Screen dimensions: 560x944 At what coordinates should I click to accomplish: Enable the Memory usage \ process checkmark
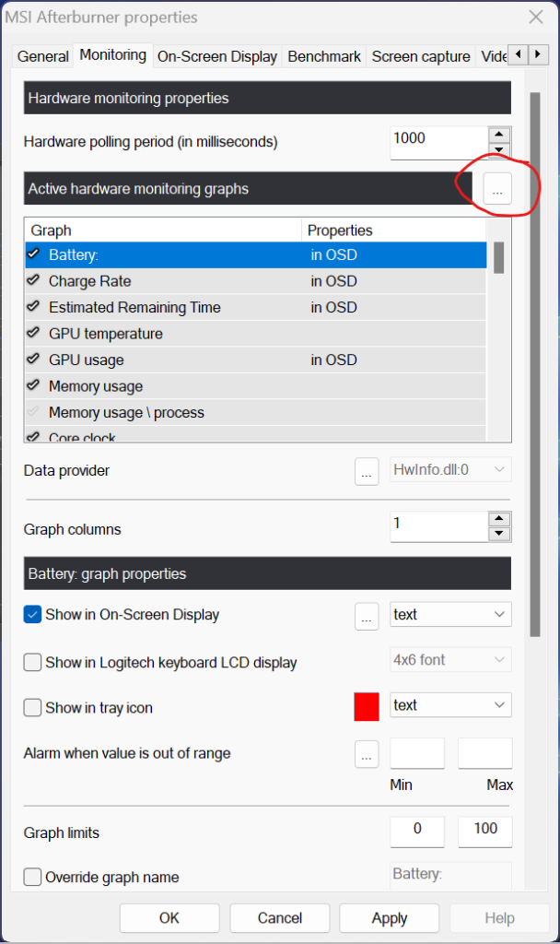[x=34, y=412]
